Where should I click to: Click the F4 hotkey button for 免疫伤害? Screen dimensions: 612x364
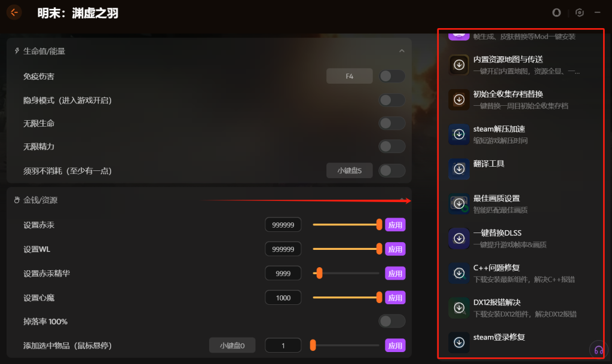pos(349,76)
